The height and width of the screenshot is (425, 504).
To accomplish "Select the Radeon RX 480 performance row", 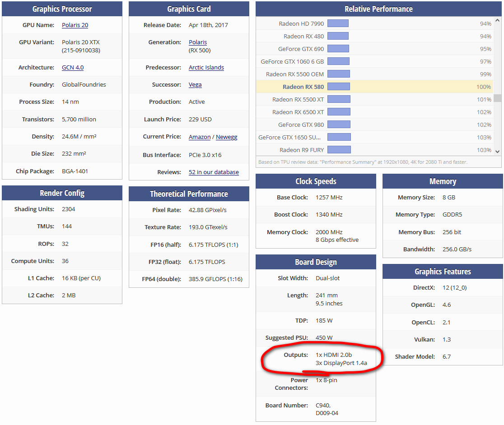I will point(374,36).
